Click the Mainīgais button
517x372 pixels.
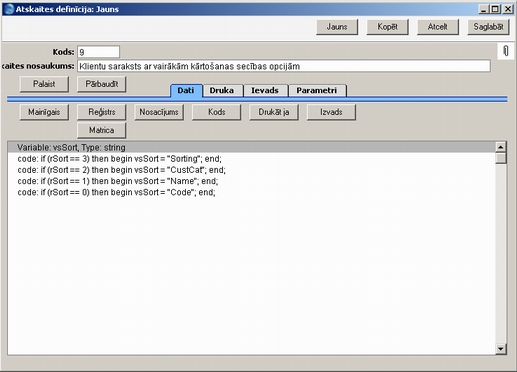click(44, 112)
